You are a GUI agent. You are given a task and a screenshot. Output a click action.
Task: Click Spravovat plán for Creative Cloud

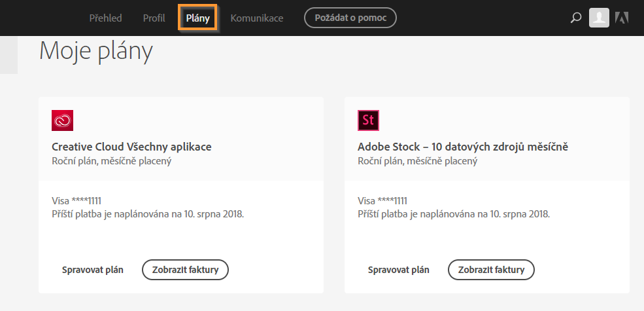tap(92, 270)
